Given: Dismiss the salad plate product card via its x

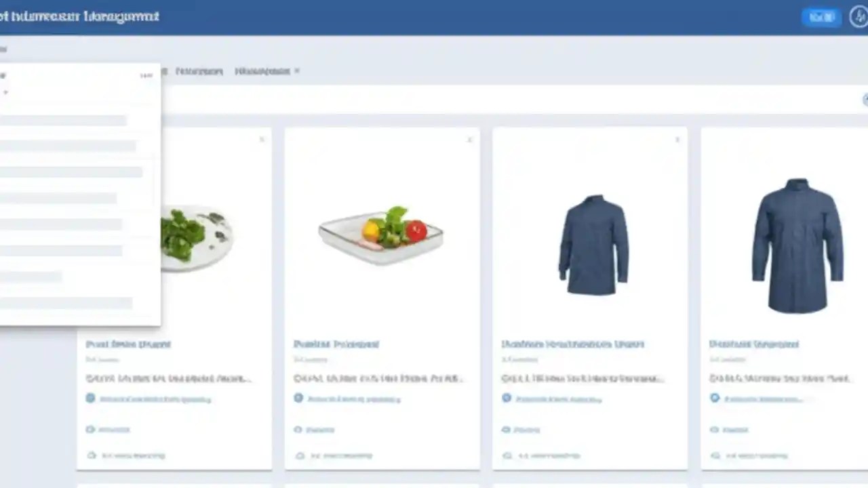Looking at the screenshot, I should [262, 140].
